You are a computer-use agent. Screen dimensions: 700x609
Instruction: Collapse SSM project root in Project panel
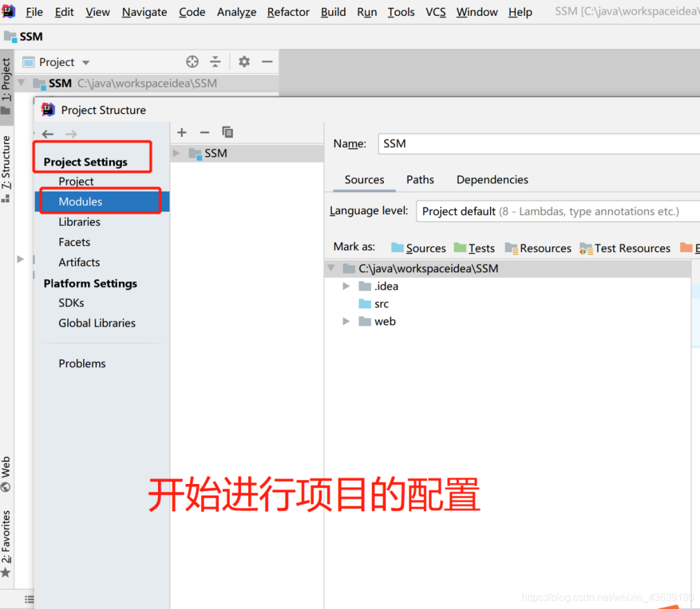[21, 83]
